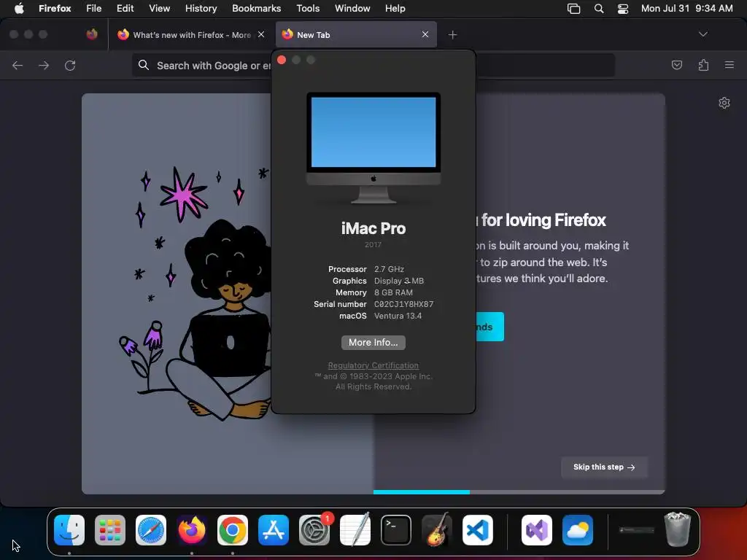Open the File menu
Screen dimensions: 747x560
click(93, 8)
